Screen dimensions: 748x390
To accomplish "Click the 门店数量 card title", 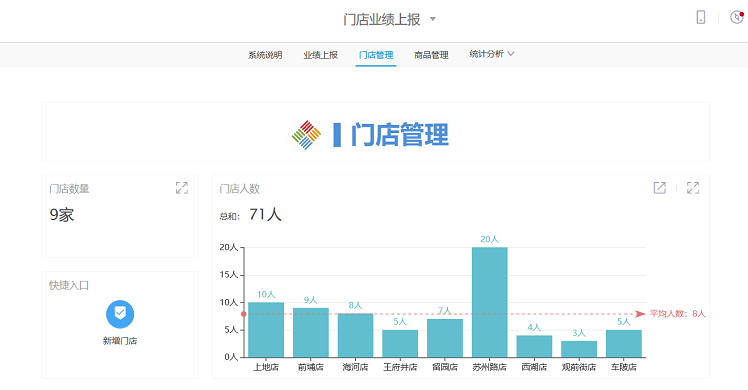I will click(69, 189).
